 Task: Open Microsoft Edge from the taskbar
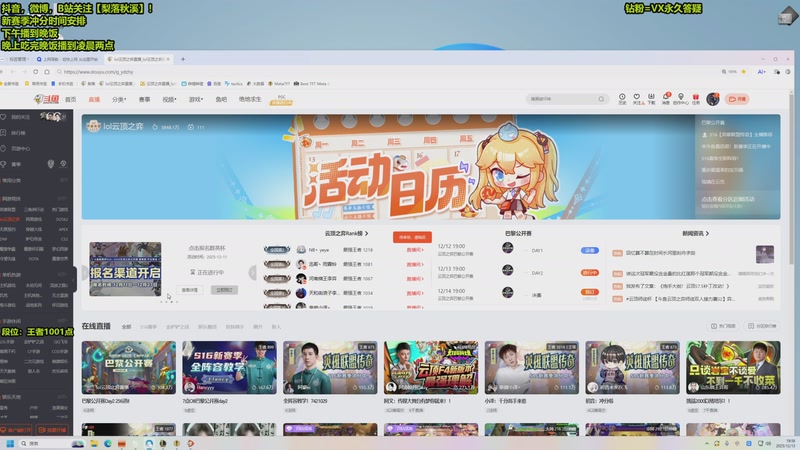tap(108, 443)
